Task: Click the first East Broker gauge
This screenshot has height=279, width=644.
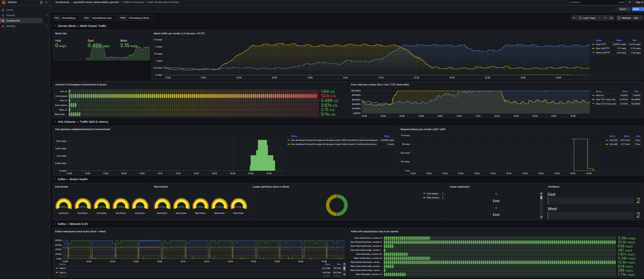Action: coord(63,204)
